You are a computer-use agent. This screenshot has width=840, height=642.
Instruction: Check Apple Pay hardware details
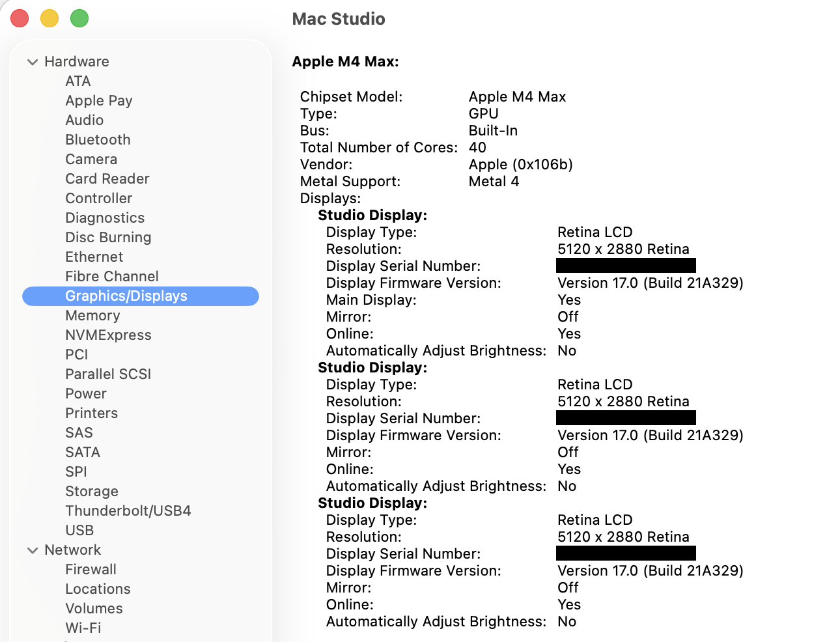98,100
